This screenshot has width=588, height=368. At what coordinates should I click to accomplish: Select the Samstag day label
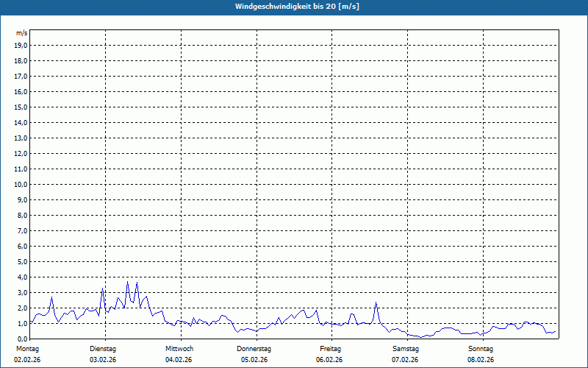click(x=405, y=348)
